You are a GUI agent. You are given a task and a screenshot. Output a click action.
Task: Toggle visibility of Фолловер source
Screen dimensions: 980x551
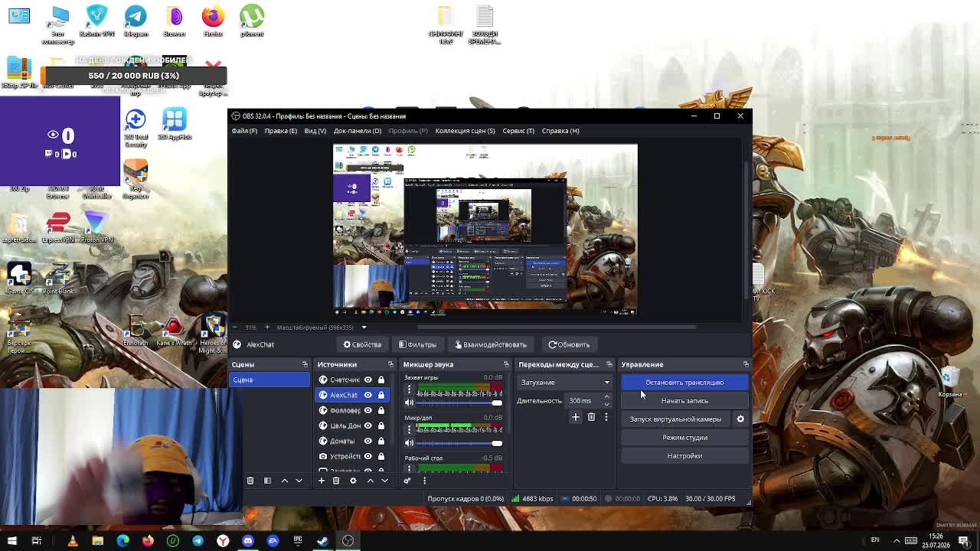pyautogui.click(x=368, y=410)
